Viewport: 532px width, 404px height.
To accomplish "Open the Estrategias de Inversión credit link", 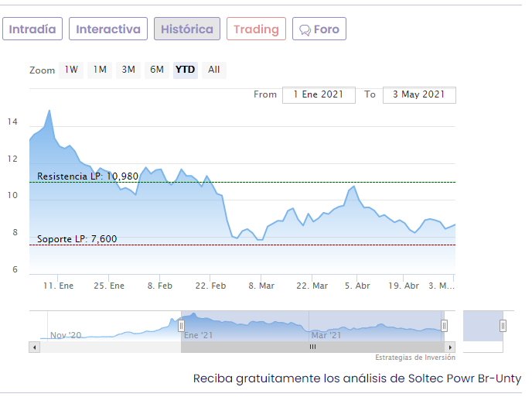I will tap(415, 358).
